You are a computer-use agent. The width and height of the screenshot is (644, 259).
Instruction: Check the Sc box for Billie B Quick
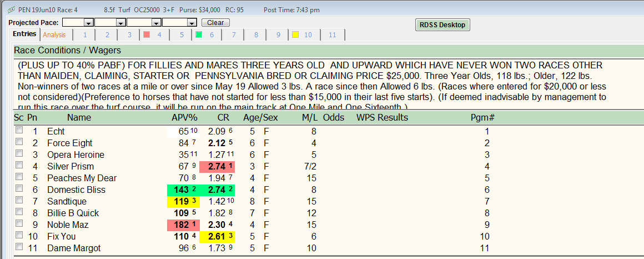18,212
